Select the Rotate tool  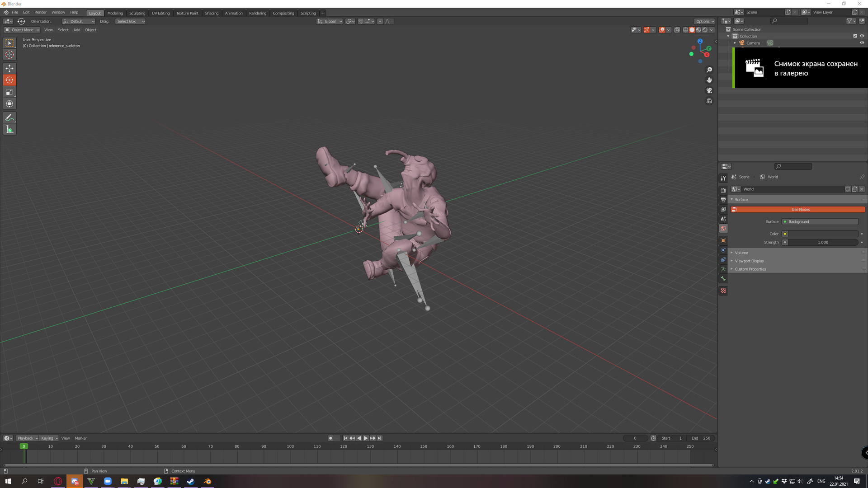9,80
